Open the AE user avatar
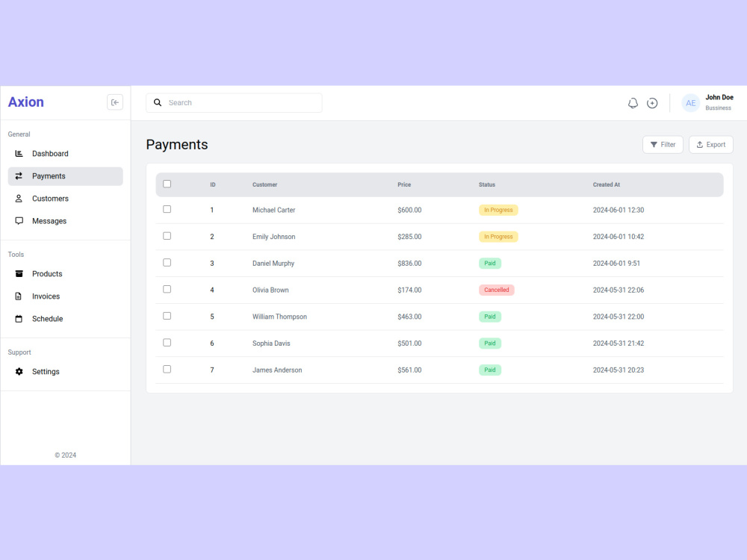747x560 pixels. pos(691,103)
